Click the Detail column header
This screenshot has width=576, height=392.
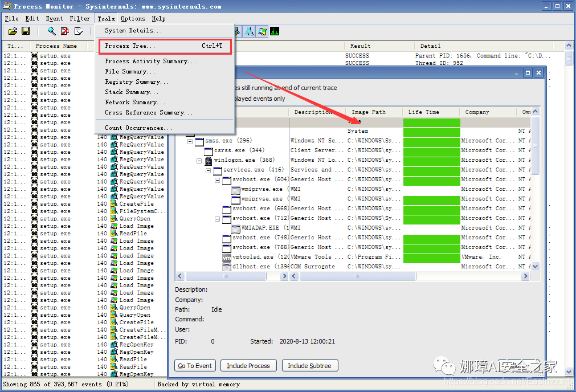pos(484,46)
